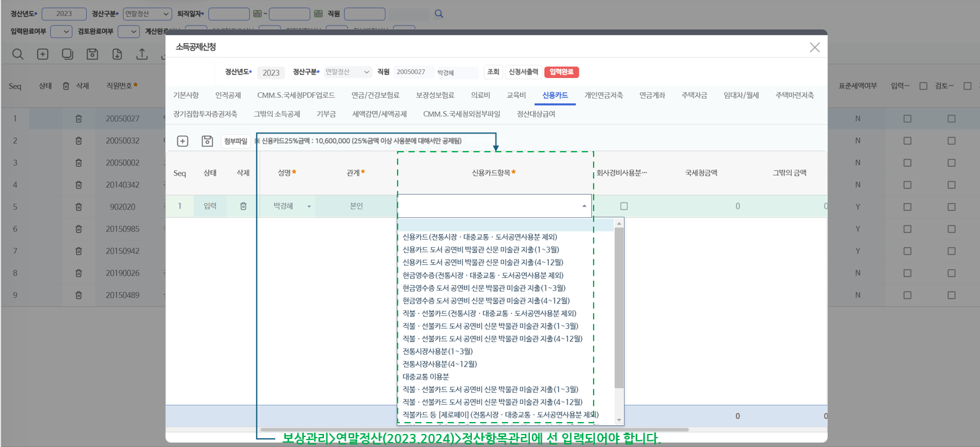Open dialog 정산구분 연말정산 dropdown

pyautogui.click(x=348, y=72)
